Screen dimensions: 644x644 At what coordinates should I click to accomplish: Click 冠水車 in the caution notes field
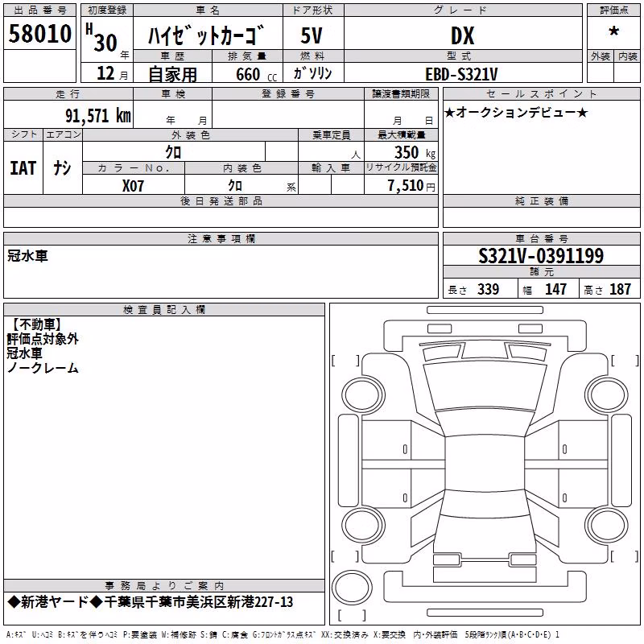click(x=27, y=255)
